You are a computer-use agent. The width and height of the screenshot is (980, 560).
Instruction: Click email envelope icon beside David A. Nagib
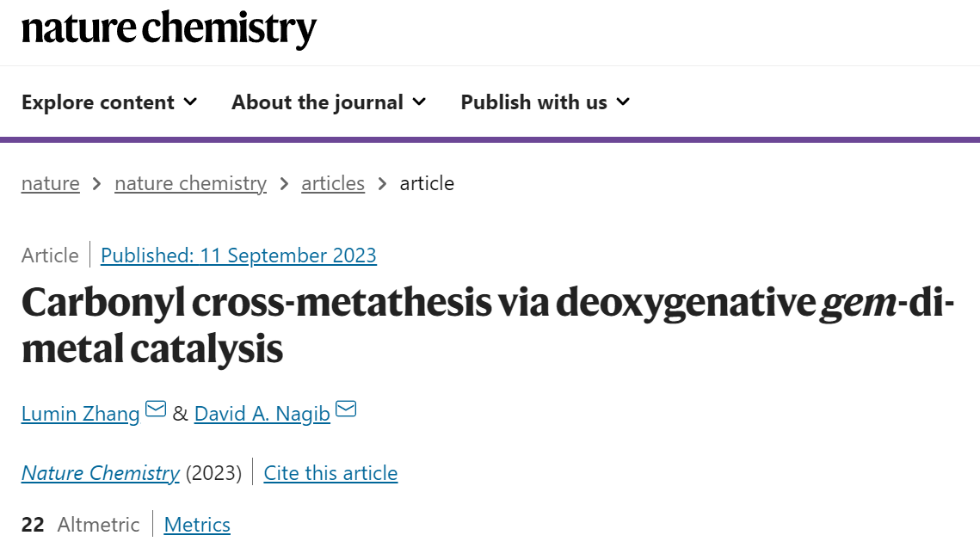[x=346, y=409]
